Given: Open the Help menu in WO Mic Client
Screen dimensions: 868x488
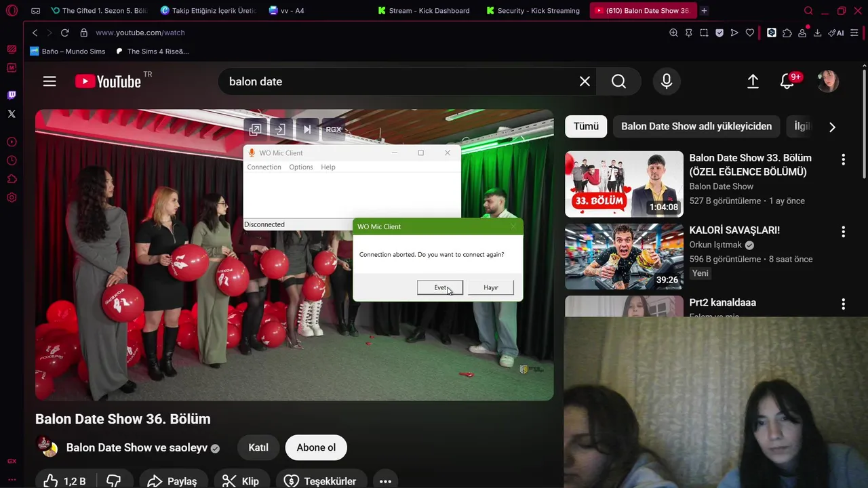Looking at the screenshot, I should tap(328, 167).
